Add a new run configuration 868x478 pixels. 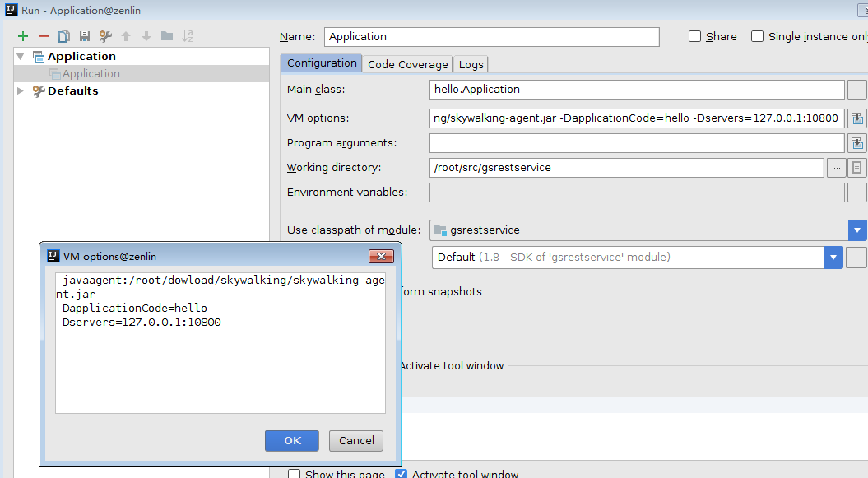(x=22, y=36)
